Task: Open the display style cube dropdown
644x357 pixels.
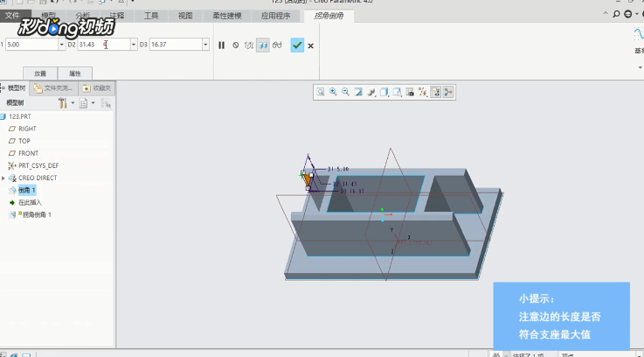Action: click(384, 92)
